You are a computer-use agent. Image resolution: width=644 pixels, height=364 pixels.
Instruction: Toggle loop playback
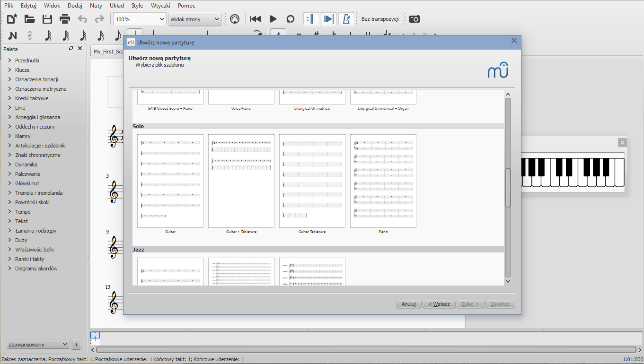[291, 19]
